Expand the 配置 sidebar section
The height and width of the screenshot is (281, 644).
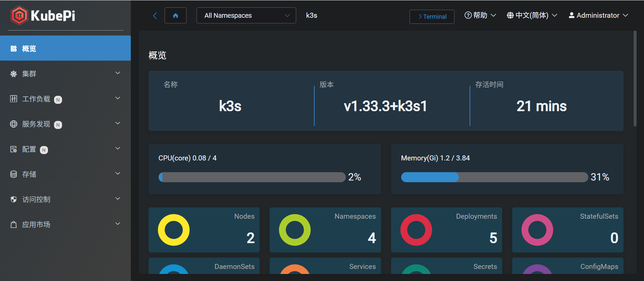coord(65,149)
